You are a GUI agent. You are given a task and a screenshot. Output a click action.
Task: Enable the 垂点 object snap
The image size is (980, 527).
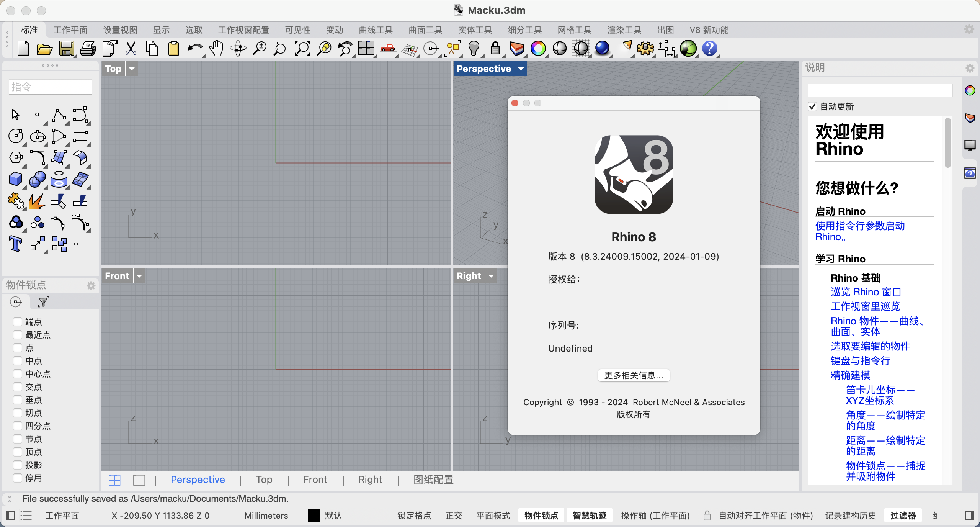tap(17, 399)
